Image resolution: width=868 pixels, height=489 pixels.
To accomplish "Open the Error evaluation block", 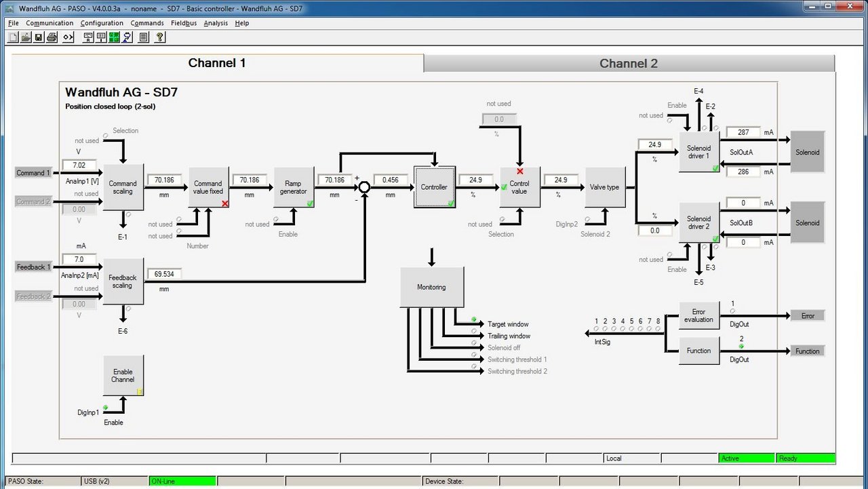I will point(699,315).
